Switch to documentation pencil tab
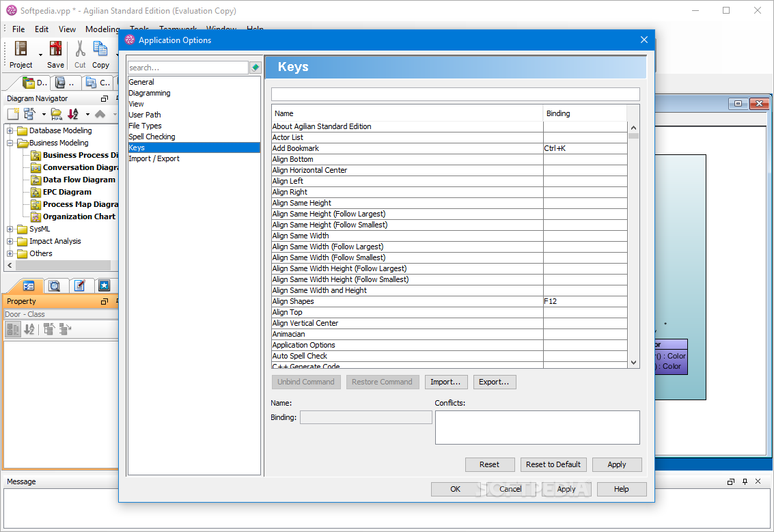 click(x=79, y=285)
